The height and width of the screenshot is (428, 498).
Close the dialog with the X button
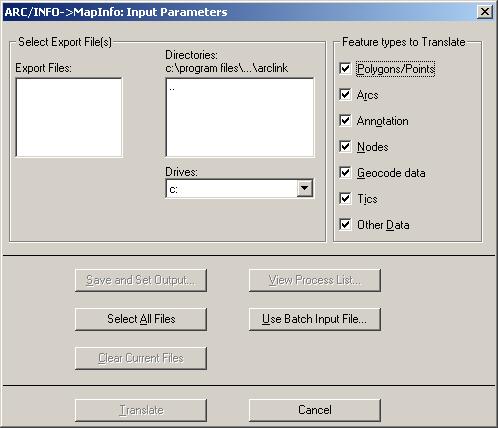[485, 12]
